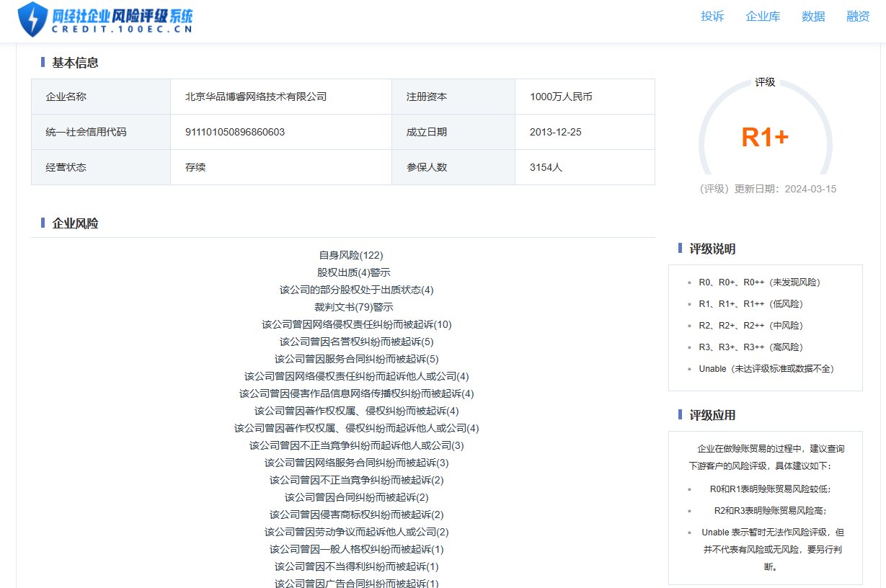Click company name 北京华品博睿网络技术有限公司
This screenshot has height=588, width=886.
coord(256,97)
